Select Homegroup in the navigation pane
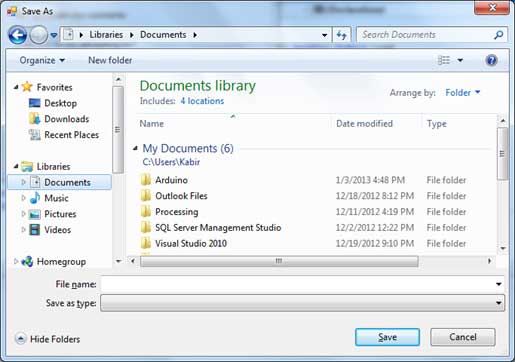The width and height of the screenshot is (515, 362). point(61,262)
